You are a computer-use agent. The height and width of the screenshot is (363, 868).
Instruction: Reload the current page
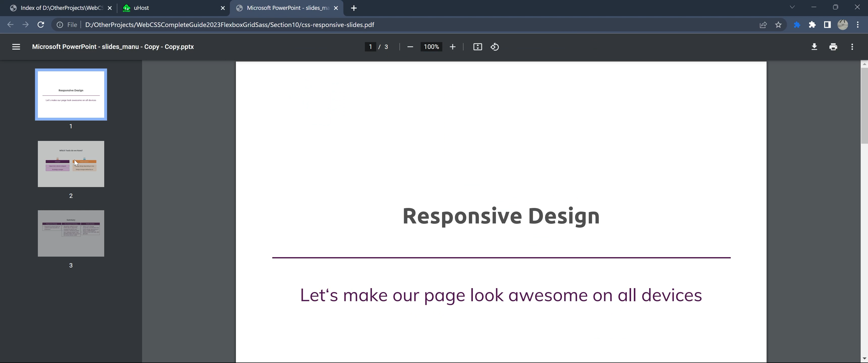[x=41, y=25]
